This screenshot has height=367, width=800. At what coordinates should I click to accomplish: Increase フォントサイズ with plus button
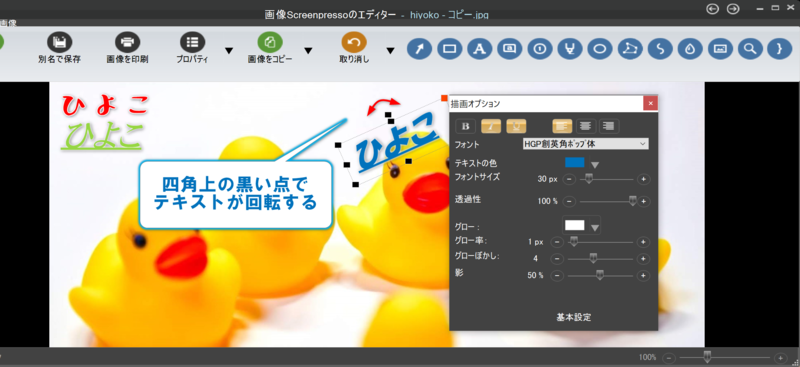click(x=644, y=179)
